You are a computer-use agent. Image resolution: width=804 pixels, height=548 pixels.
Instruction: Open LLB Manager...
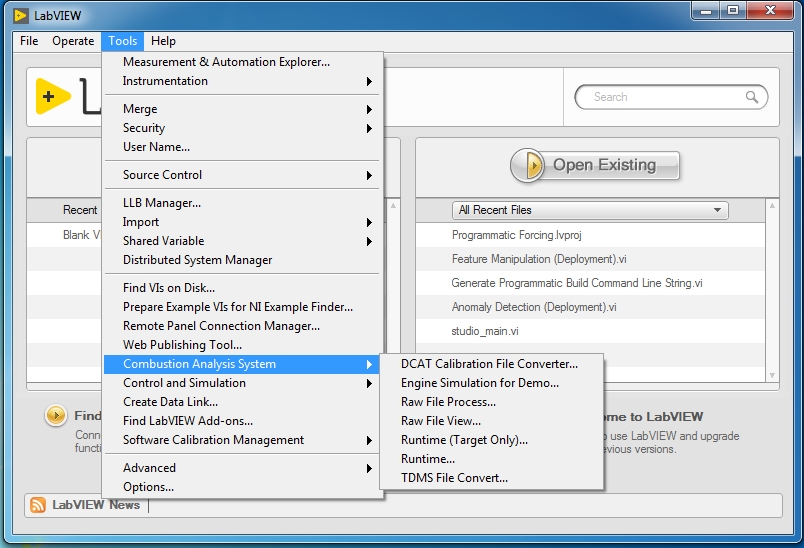242,203
